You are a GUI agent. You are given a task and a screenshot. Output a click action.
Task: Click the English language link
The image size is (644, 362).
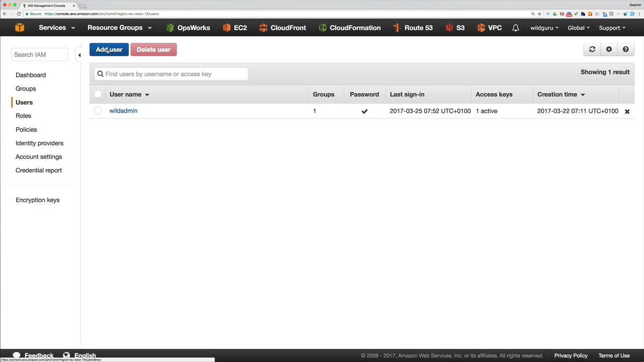click(85, 355)
